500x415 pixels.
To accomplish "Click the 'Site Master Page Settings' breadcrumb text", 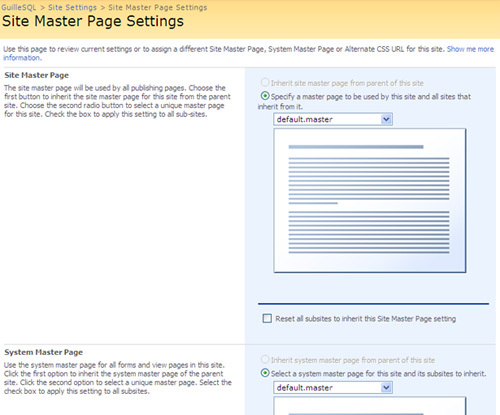I will (158, 7).
